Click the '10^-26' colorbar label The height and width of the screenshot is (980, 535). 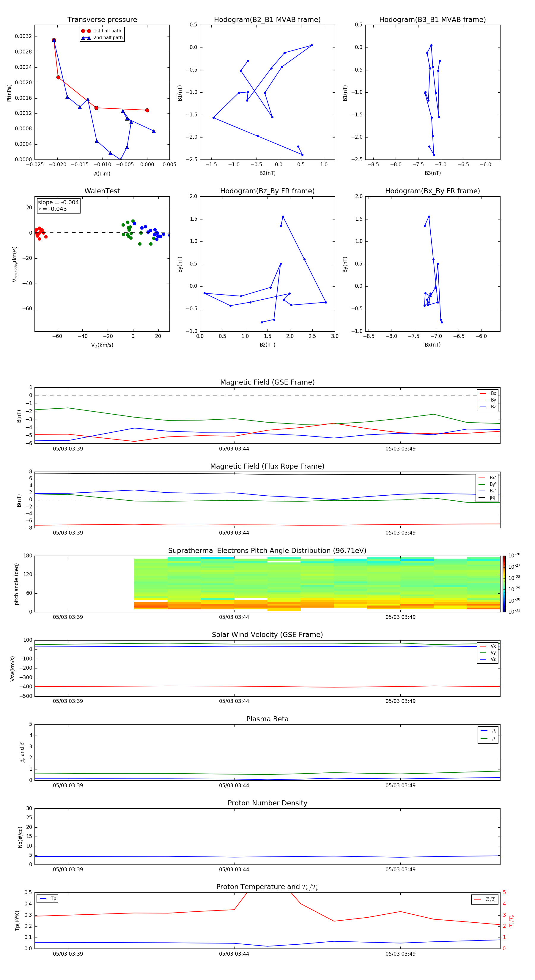point(514,555)
